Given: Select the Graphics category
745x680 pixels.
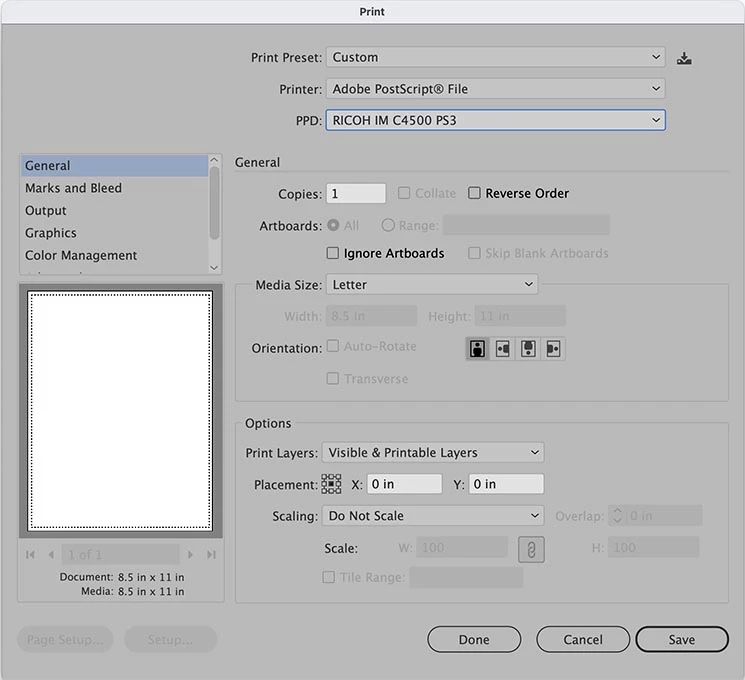Looking at the screenshot, I should point(114,233).
